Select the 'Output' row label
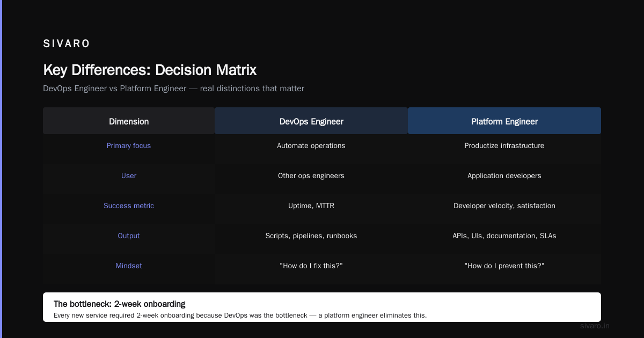This screenshot has height=338, width=644. point(129,236)
